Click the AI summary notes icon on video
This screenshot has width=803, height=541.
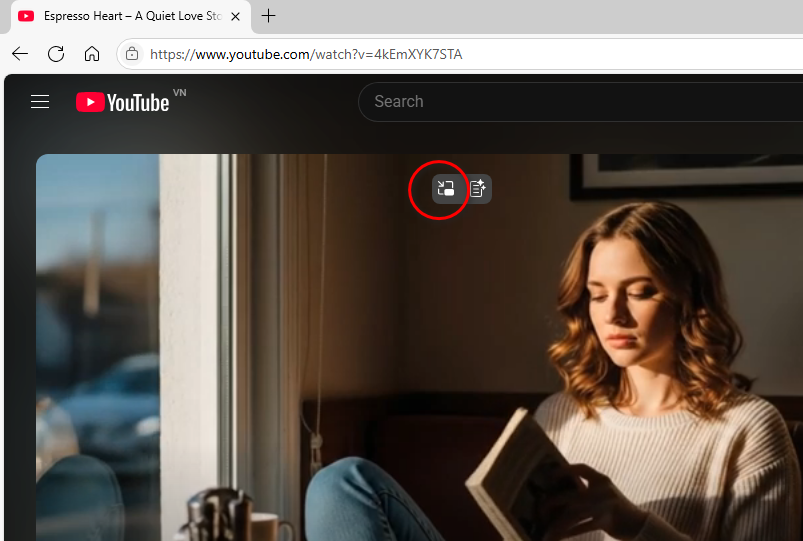(478, 189)
